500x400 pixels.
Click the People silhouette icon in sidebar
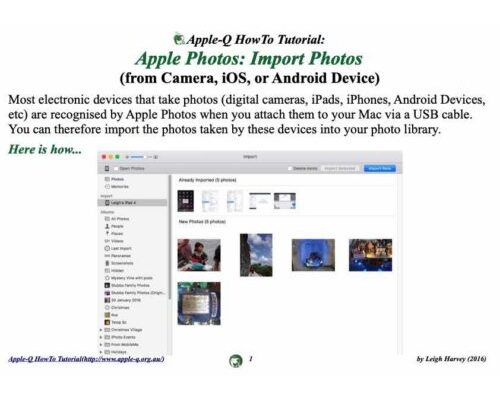tap(107, 226)
